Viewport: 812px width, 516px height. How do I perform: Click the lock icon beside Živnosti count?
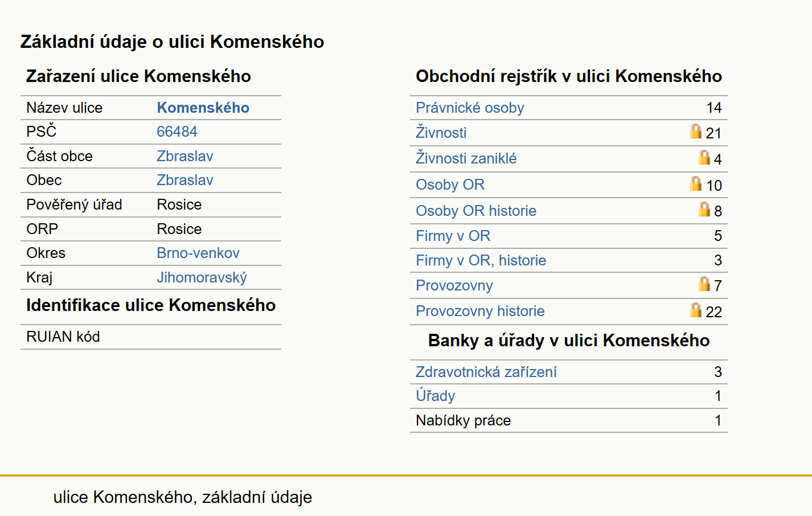click(695, 132)
